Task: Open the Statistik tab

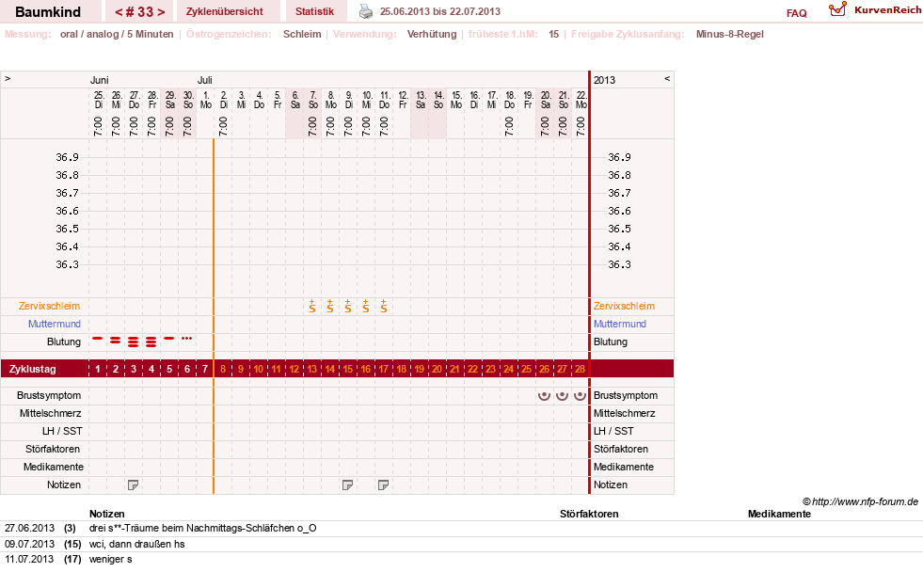Action: click(x=314, y=11)
